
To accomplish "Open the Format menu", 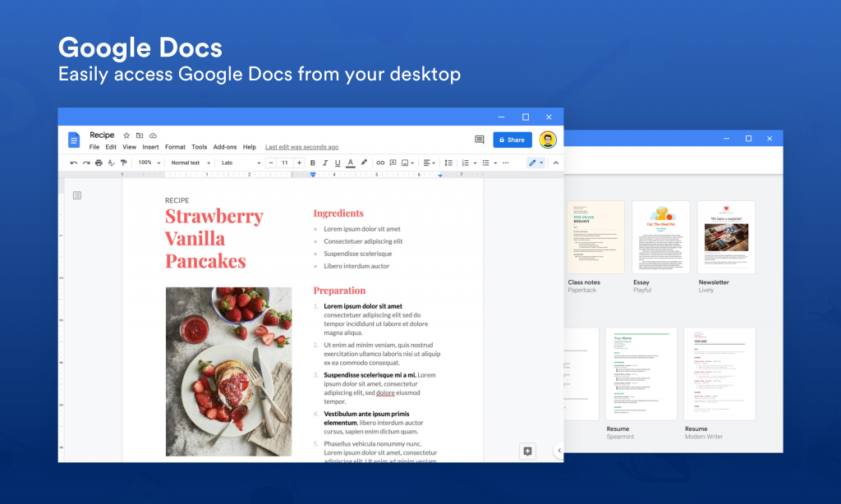I will 176,147.
